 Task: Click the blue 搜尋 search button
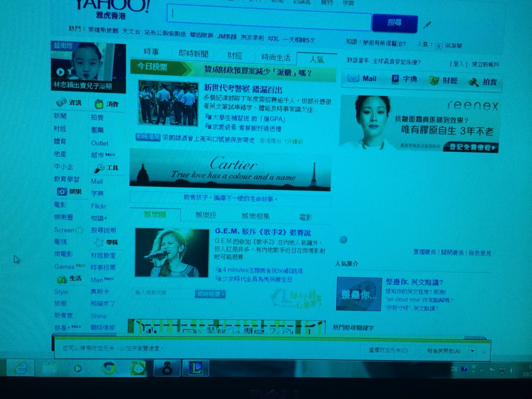coord(395,23)
